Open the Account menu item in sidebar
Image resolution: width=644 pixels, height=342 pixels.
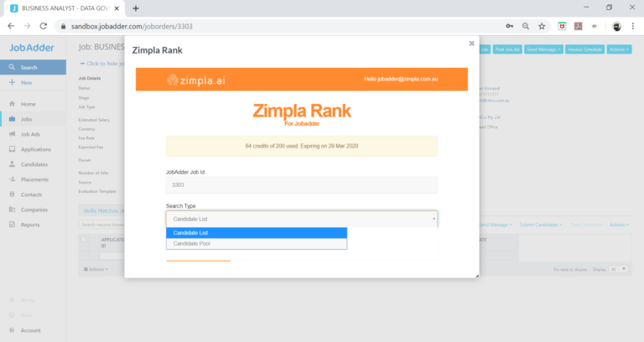30,330
